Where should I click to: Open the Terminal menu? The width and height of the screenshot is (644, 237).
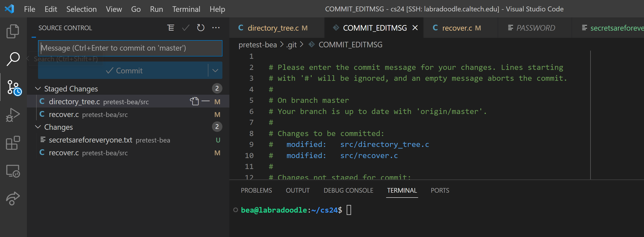(x=186, y=9)
